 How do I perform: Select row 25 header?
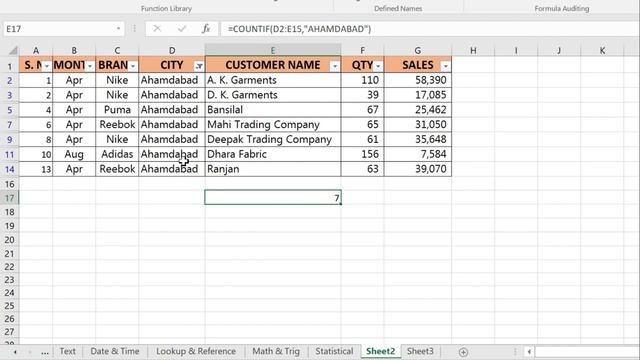click(9, 306)
